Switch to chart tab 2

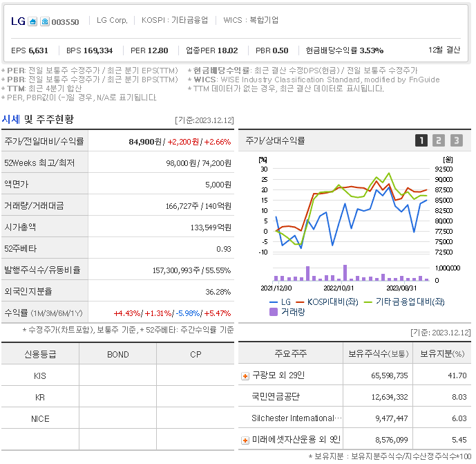(439, 140)
